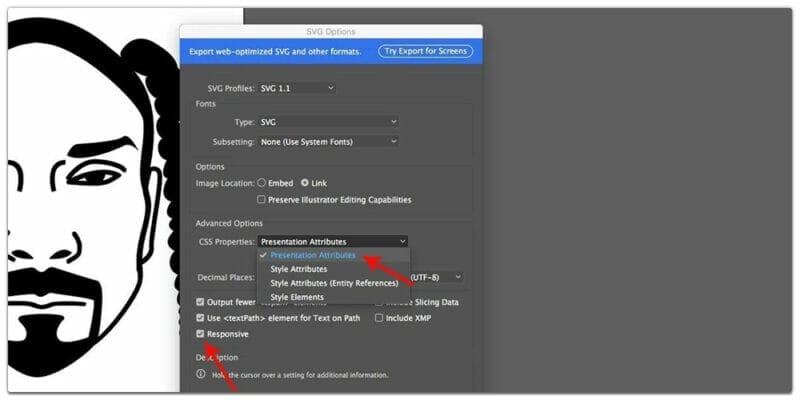Viewport: 800px width, 400px height.
Task: Enable the Include XMP checkbox
Action: pos(379,318)
